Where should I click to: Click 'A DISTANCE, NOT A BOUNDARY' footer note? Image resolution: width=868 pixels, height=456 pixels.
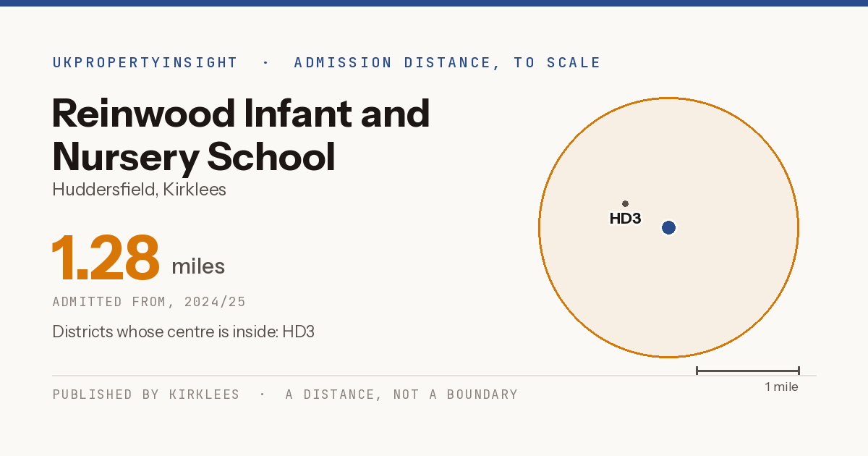point(401,394)
